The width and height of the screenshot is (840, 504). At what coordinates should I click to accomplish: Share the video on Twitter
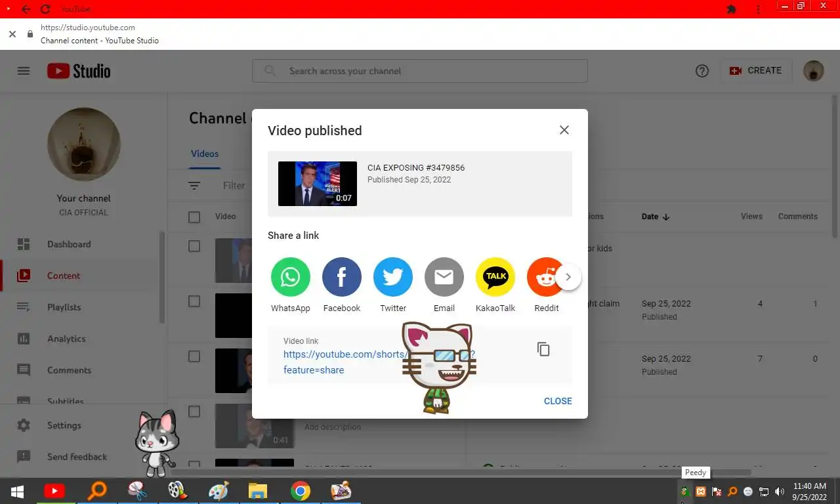click(x=392, y=277)
